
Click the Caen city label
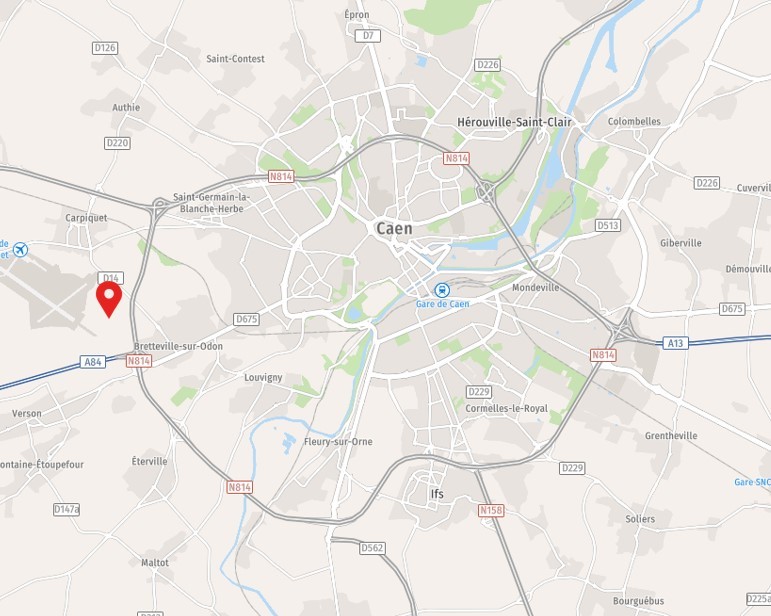[394, 229]
